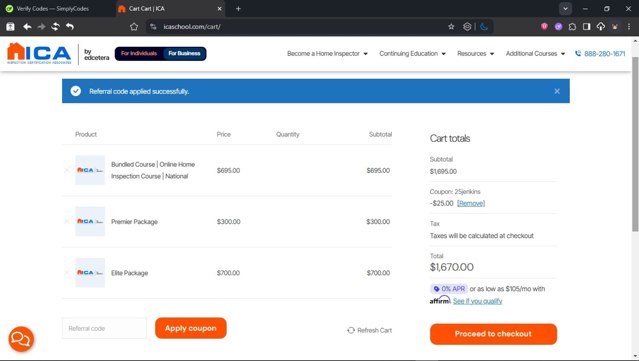Image resolution: width=639 pixels, height=361 pixels.
Task: Remove the 25jenkins coupon
Action: (x=471, y=203)
